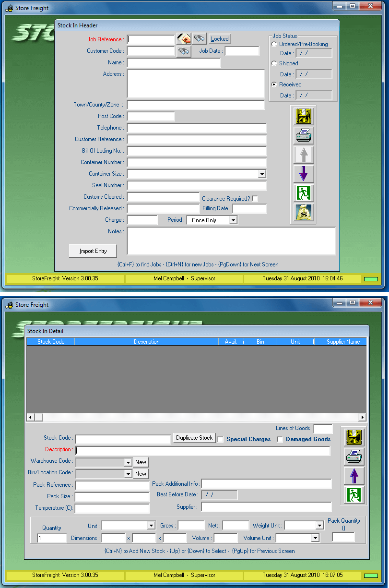
Task: Click the Billing Date field
Action: [x=249, y=208]
